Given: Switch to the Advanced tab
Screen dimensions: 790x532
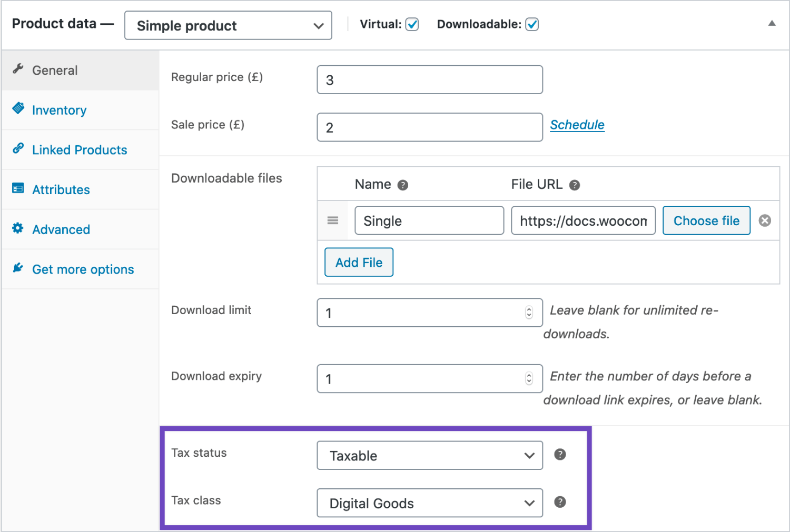Looking at the screenshot, I should click(x=61, y=229).
